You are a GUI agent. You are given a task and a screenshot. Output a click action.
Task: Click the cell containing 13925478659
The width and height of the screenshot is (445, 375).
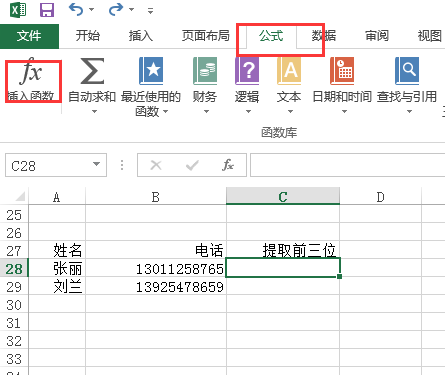tap(156, 286)
